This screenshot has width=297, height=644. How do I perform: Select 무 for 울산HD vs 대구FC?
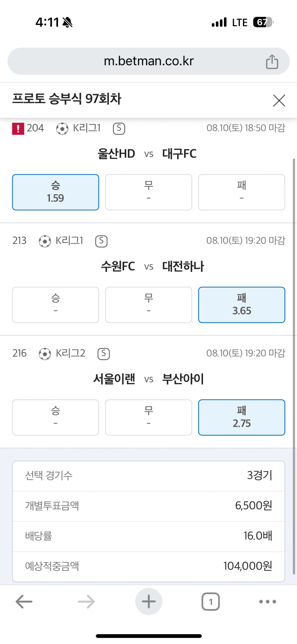pos(148,192)
